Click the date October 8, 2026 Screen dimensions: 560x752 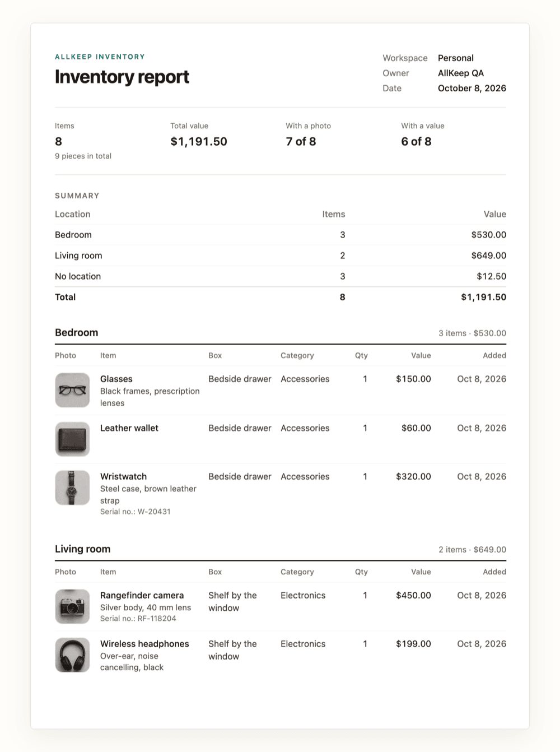tap(472, 88)
